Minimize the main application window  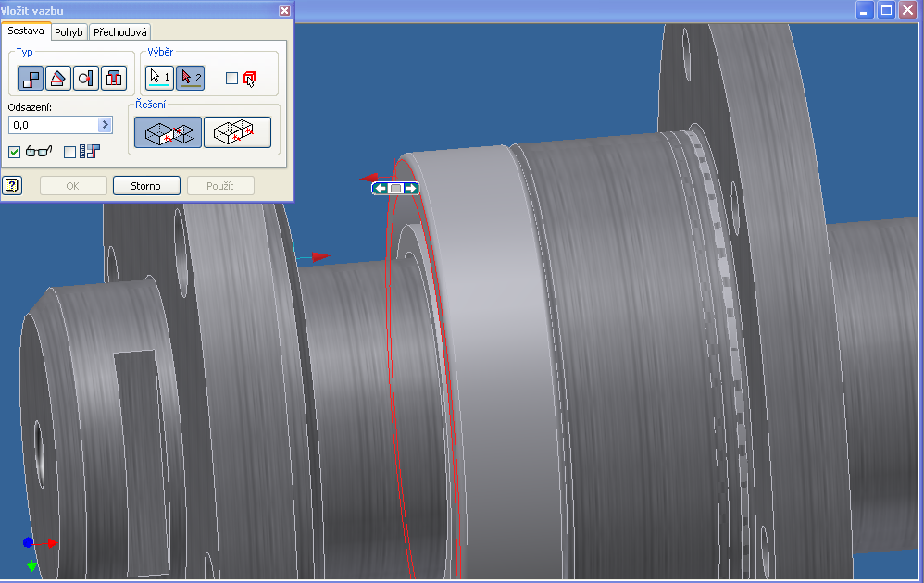[865, 10]
